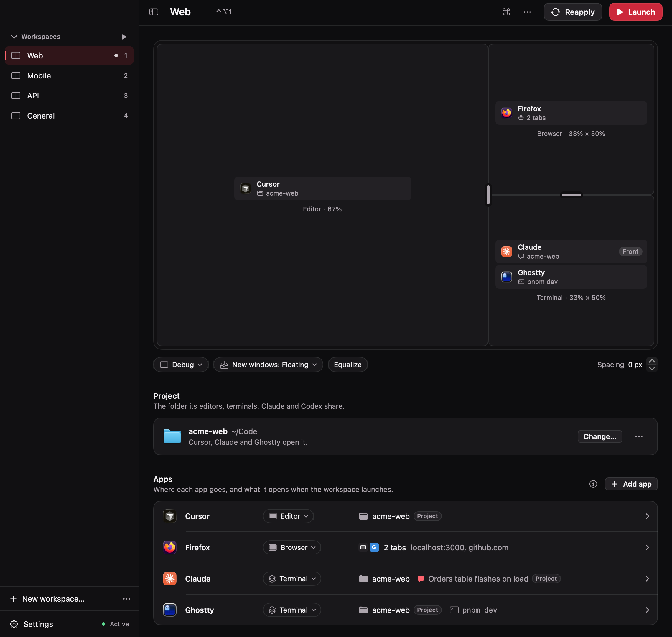This screenshot has width=672, height=637.
Task: Click the Add app button
Action: coord(631,484)
